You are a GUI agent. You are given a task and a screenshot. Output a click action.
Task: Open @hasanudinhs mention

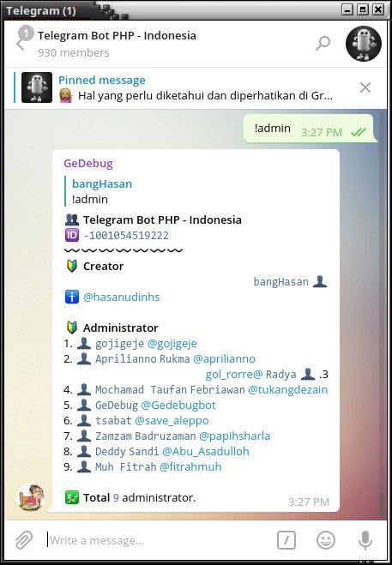[x=122, y=298]
